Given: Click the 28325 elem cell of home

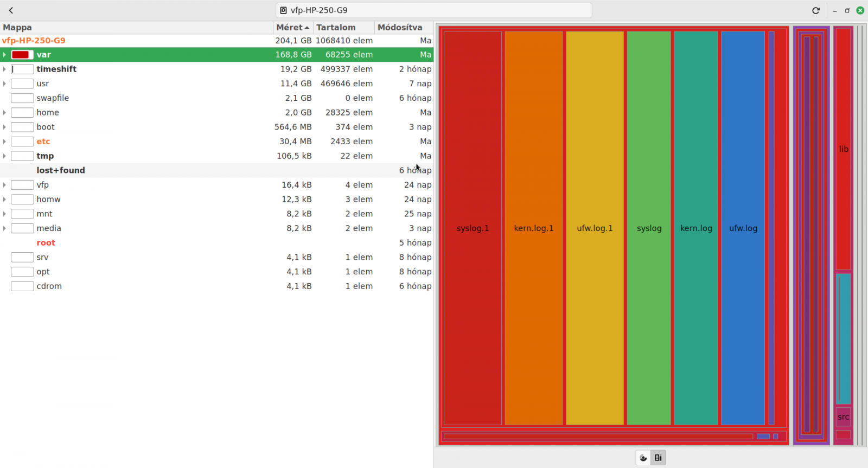Looking at the screenshot, I should tap(349, 113).
